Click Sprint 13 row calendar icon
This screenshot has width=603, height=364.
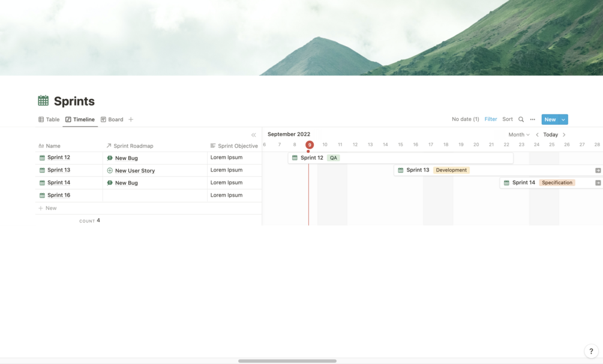click(x=43, y=170)
